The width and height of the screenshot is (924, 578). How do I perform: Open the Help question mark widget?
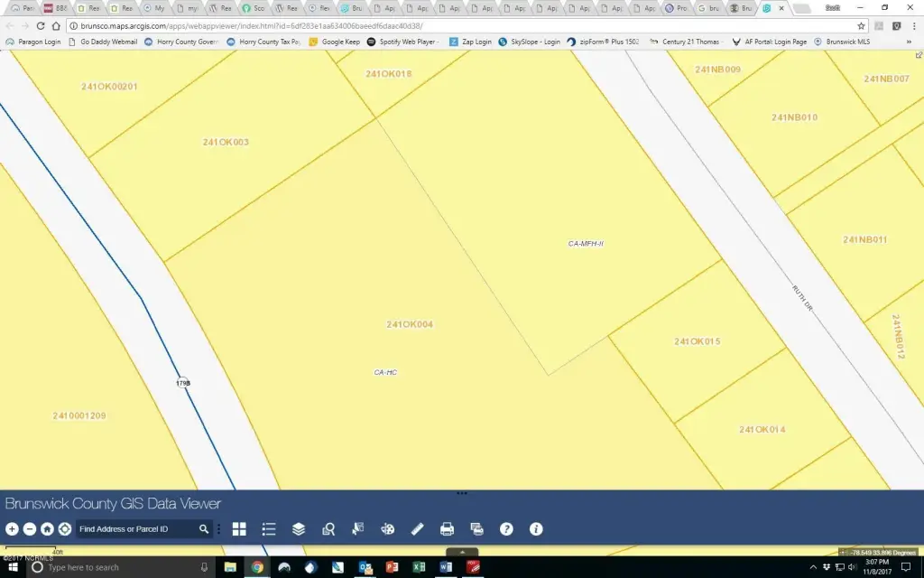click(x=506, y=529)
